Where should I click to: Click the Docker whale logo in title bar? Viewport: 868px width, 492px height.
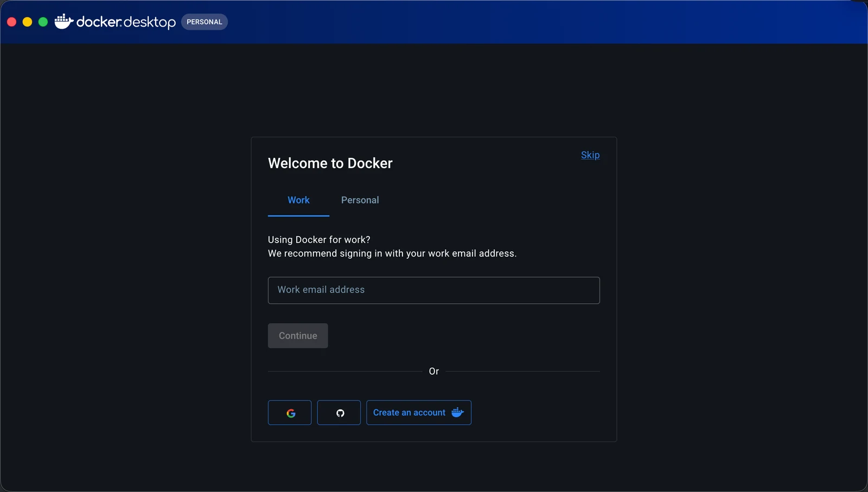pyautogui.click(x=64, y=22)
